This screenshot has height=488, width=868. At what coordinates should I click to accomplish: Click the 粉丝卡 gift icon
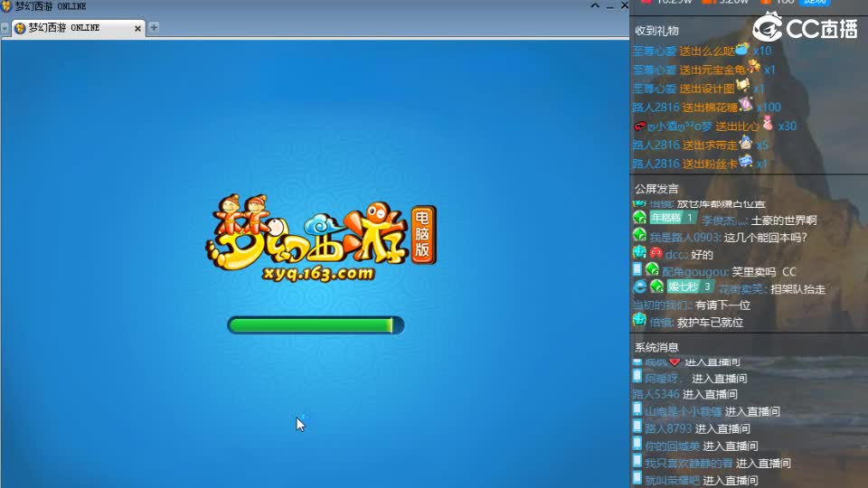(x=746, y=162)
